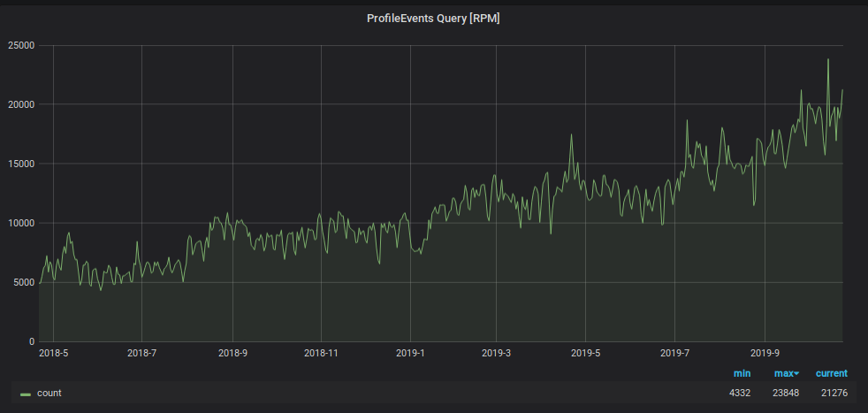This screenshot has height=413, width=868.
Task: Sort legend by current column header
Action: [x=832, y=374]
